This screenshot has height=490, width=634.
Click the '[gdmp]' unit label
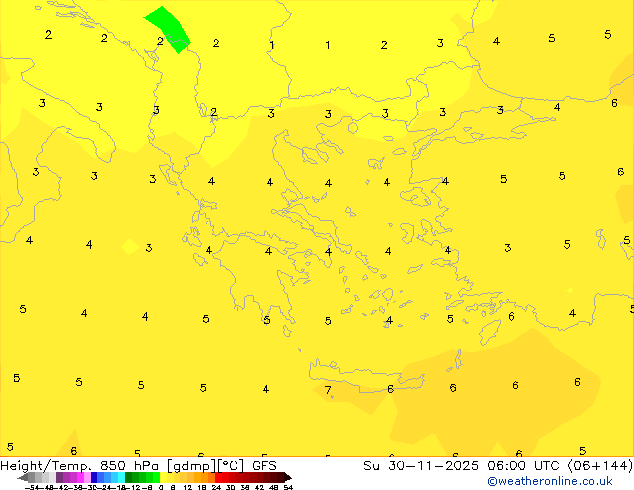(192, 466)
